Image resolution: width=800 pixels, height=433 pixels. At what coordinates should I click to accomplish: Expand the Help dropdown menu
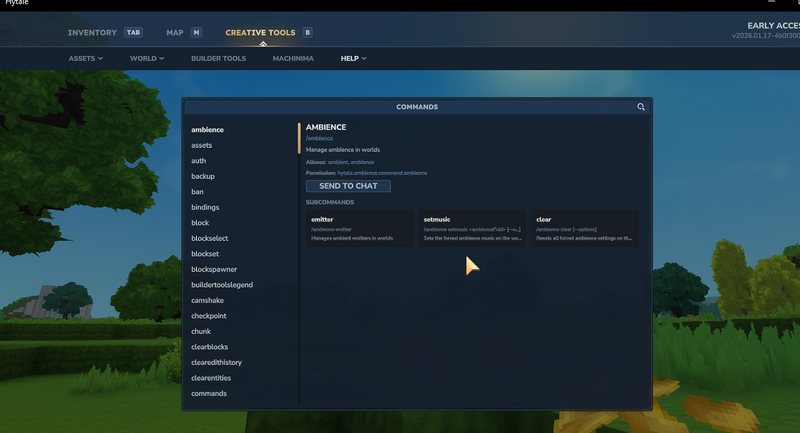coord(354,58)
